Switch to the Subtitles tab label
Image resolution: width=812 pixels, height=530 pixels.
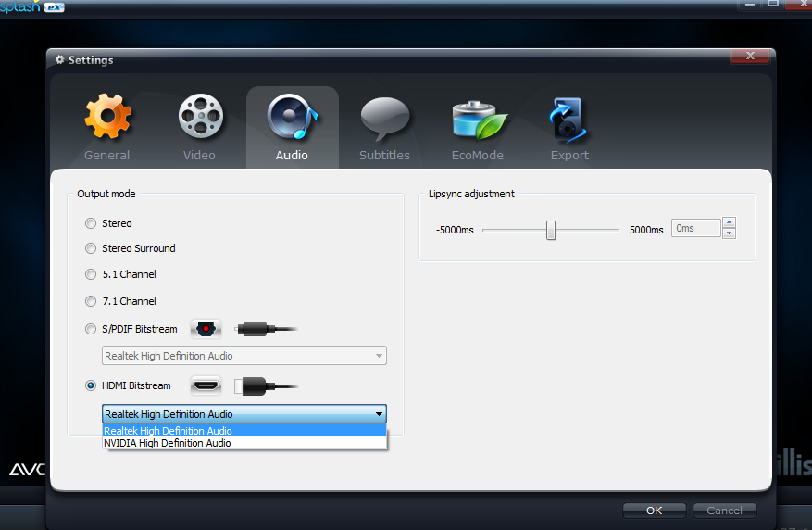point(384,155)
